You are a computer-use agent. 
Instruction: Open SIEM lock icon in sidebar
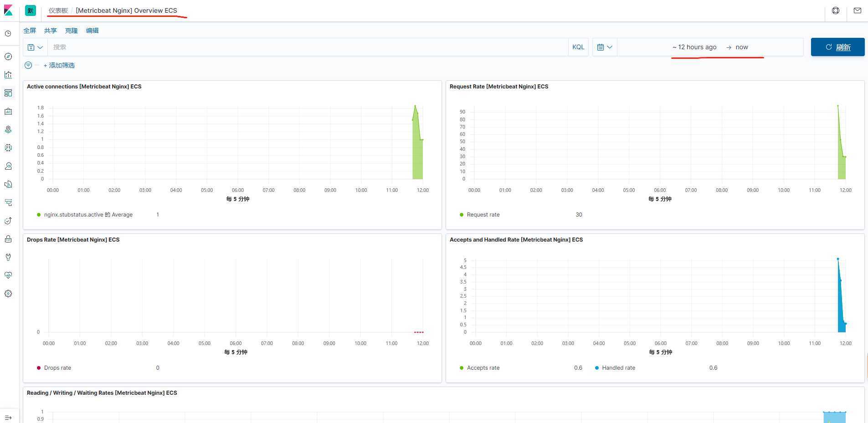click(8, 239)
